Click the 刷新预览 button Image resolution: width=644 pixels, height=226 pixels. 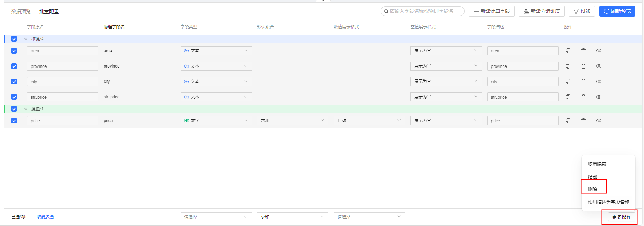(x=617, y=11)
